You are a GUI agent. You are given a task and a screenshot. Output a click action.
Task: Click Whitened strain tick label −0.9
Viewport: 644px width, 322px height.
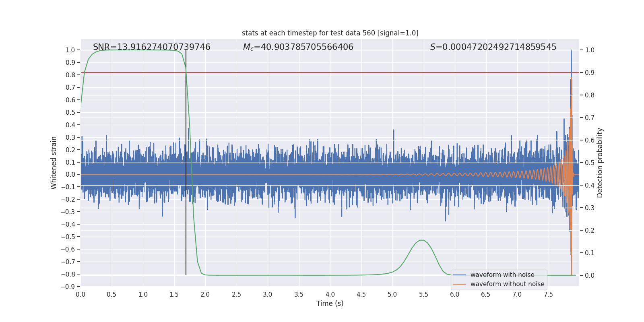68,287
